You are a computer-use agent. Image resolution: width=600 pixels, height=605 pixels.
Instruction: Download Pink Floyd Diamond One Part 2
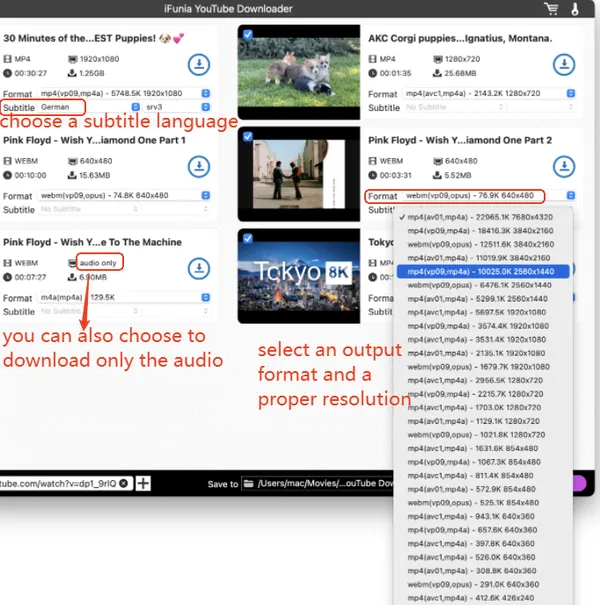[x=564, y=166]
